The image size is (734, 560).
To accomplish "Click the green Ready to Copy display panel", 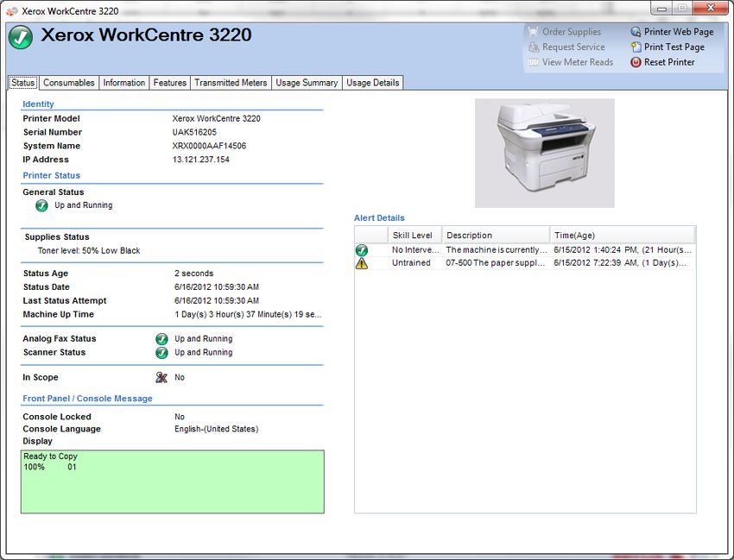I will (x=172, y=481).
